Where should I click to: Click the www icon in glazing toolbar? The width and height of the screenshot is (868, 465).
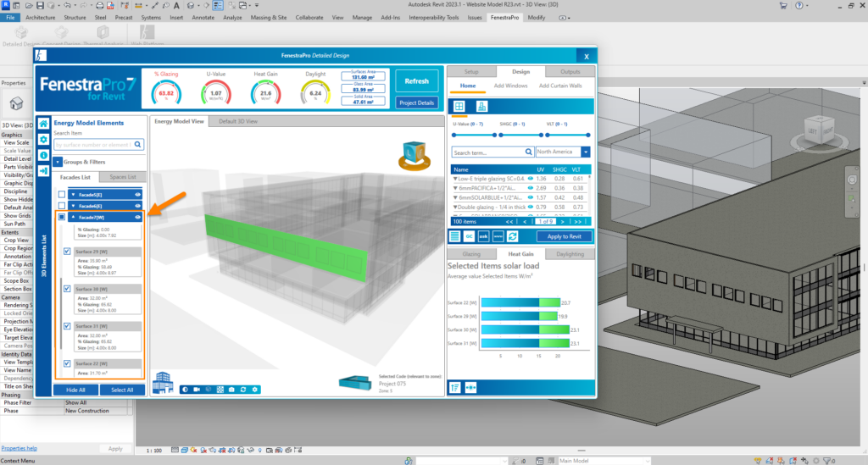(x=498, y=236)
